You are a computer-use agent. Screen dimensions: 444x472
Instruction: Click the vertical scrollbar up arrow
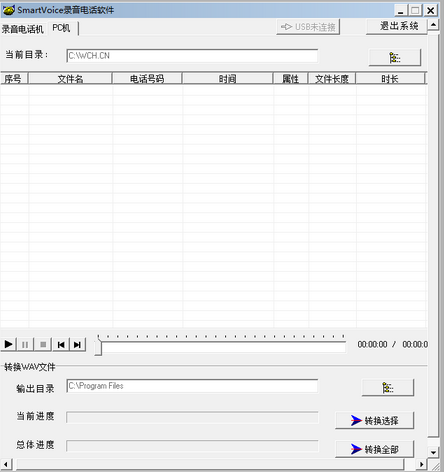(433, 25)
